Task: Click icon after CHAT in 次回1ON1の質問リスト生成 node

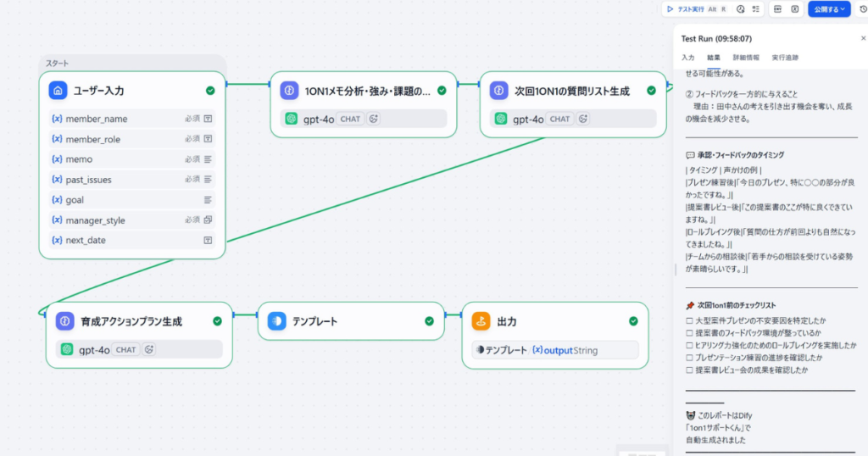Action: coord(583,119)
